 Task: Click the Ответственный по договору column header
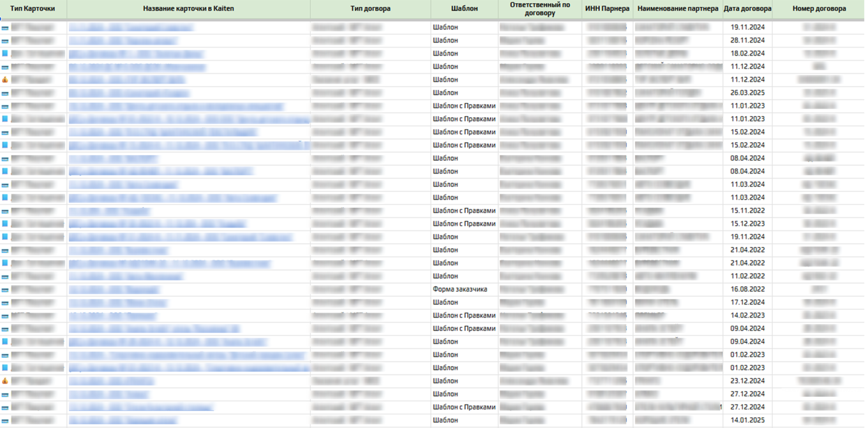point(539,9)
